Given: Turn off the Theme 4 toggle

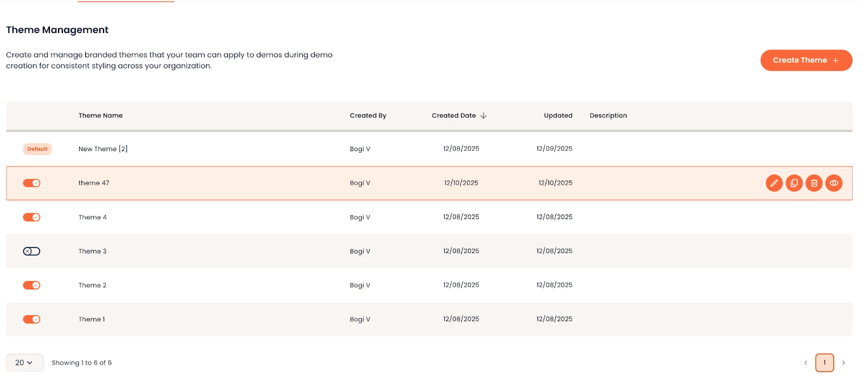Looking at the screenshot, I should pos(31,217).
